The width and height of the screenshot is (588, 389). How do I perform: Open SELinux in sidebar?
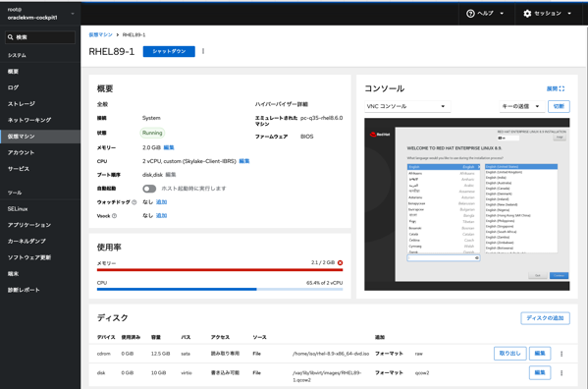pyautogui.click(x=40, y=209)
